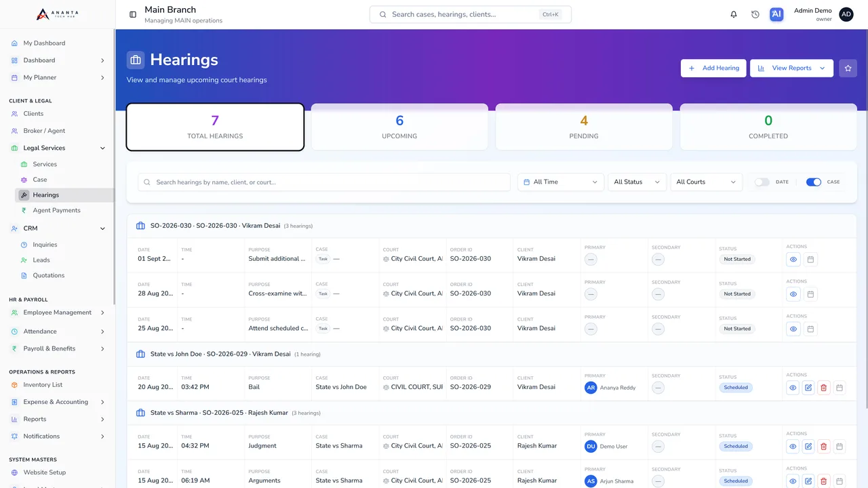Screen dimensions: 868x488
Task: Select the Upcoming hearings card
Action: click(399, 127)
